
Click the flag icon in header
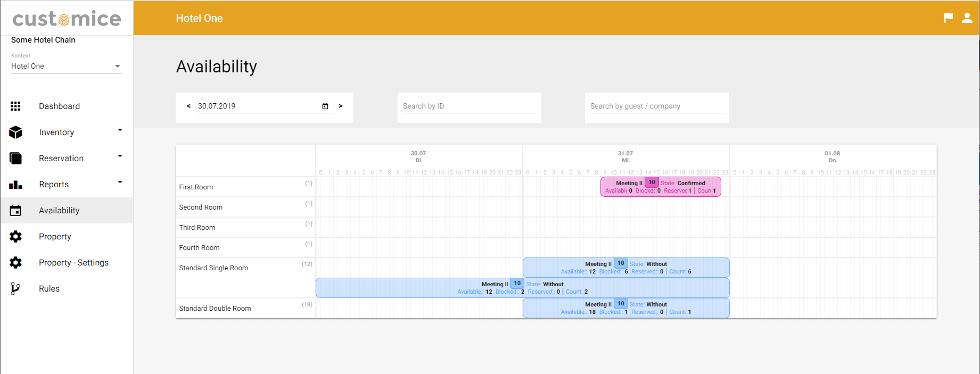coord(948,18)
